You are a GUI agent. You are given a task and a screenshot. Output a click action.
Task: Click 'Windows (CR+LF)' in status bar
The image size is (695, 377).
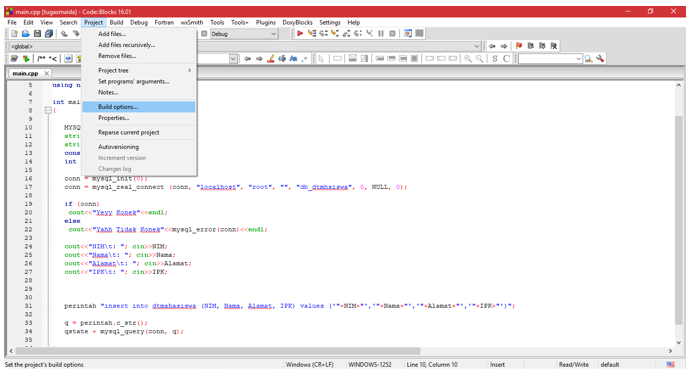309,365
